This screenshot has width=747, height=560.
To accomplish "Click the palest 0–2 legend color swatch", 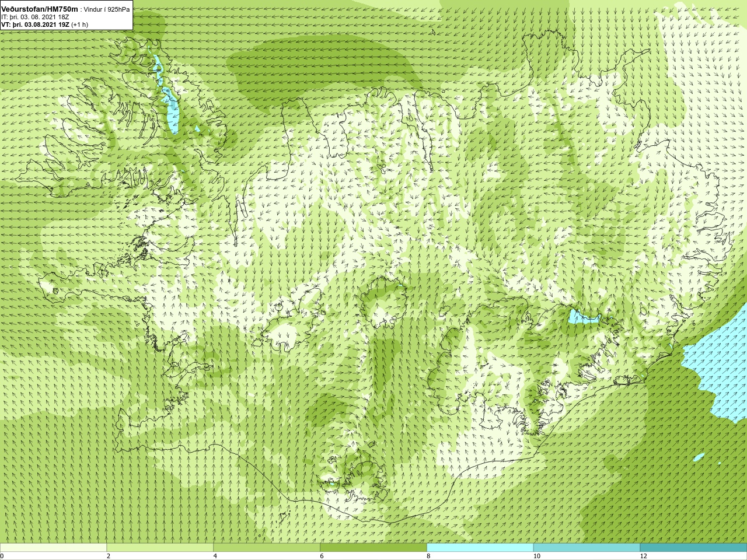I will (x=53, y=548).
